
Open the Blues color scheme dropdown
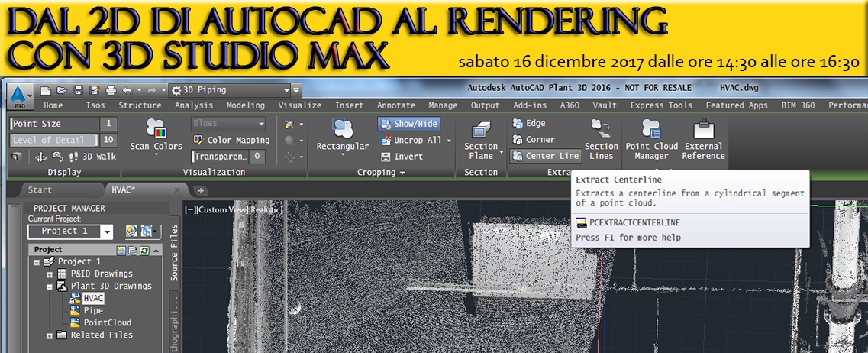pos(228,123)
